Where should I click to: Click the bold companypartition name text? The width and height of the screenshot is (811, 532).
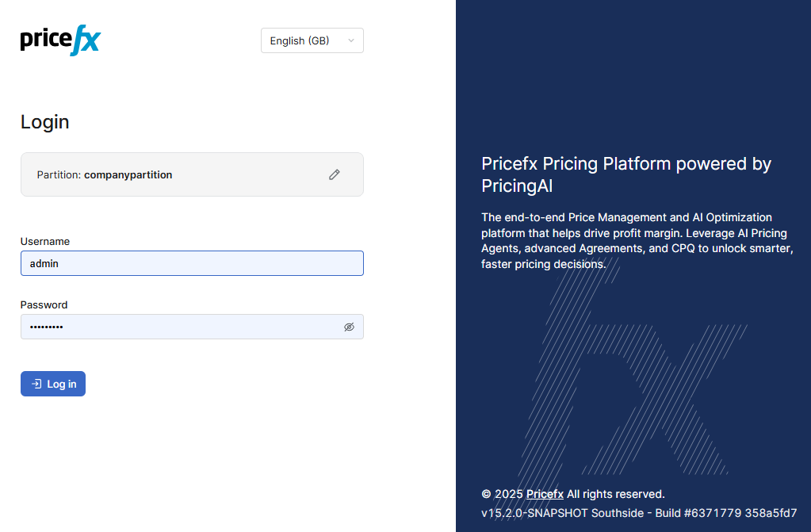128,174
